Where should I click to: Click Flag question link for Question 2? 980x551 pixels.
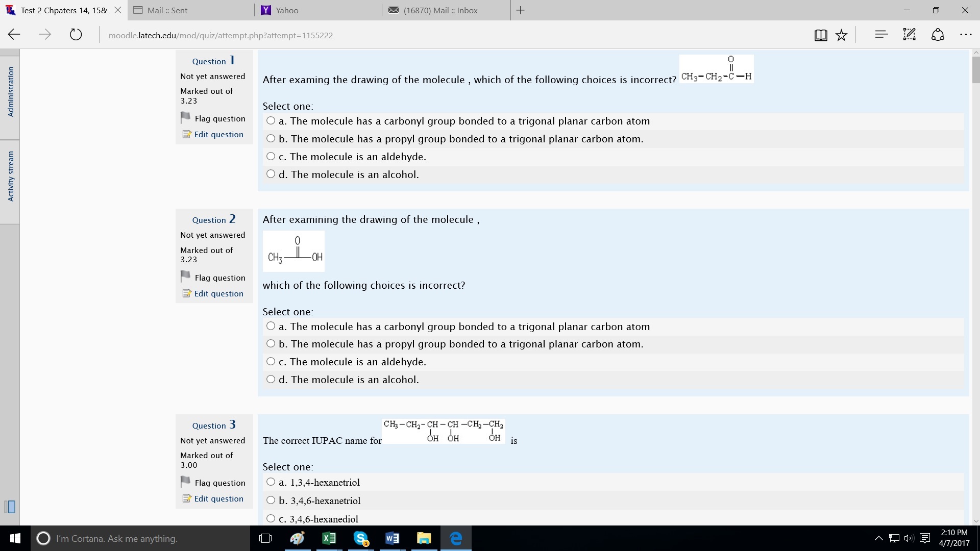click(x=220, y=278)
